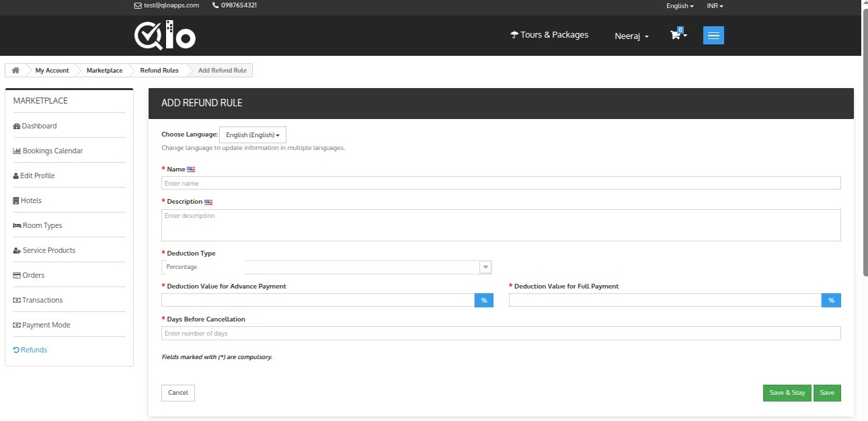
Task: Click the Description text area
Action: pos(501,225)
